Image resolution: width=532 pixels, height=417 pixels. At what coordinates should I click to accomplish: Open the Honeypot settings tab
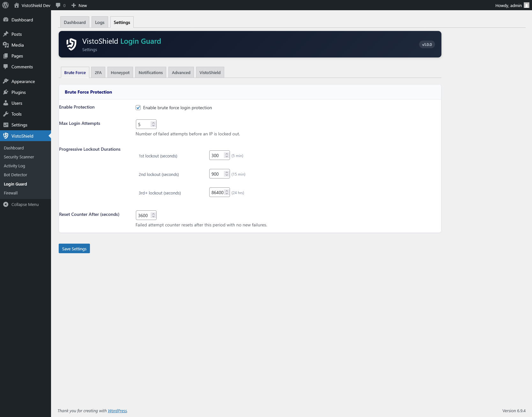[x=120, y=72]
